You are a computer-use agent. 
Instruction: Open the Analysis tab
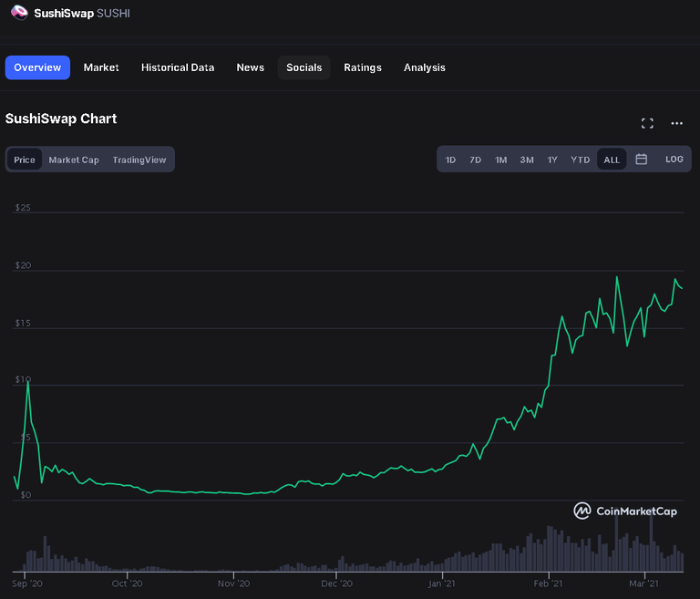424,67
